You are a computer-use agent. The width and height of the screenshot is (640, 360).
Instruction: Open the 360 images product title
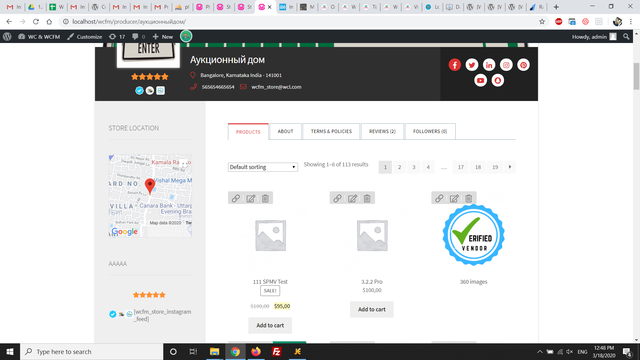(x=473, y=282)
